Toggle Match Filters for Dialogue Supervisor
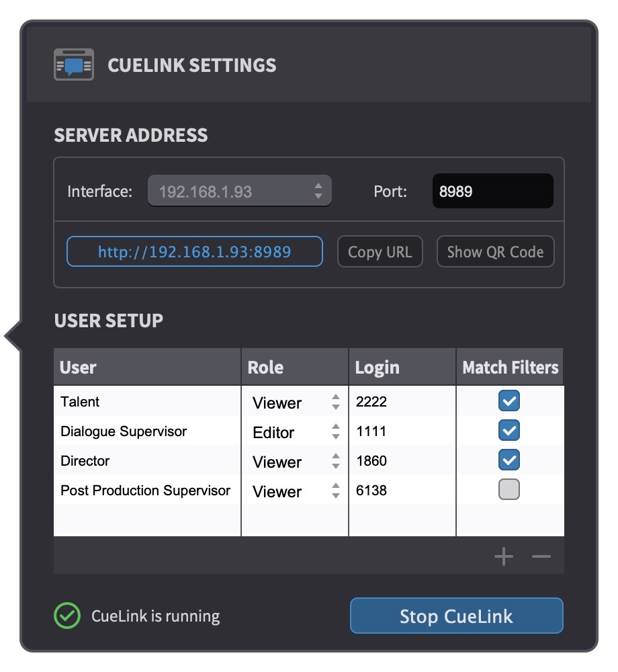 [509, 431]
